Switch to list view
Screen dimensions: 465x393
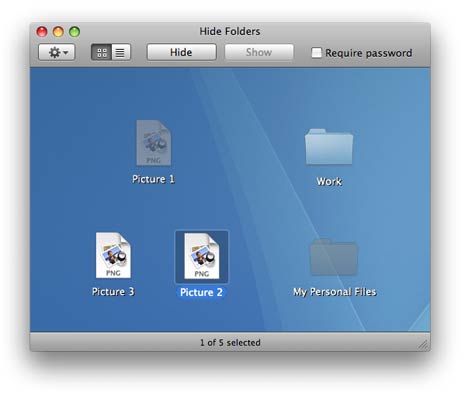coord(121,52)
